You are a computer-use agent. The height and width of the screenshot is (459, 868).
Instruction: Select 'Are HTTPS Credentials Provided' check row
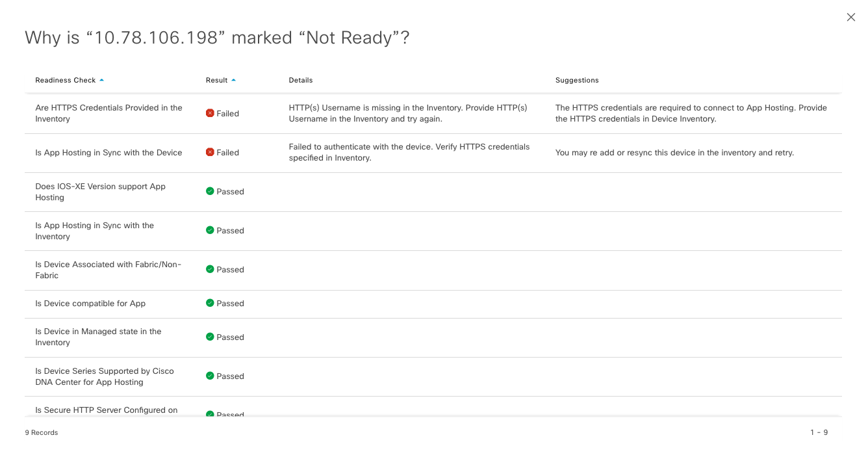point(108,113)
